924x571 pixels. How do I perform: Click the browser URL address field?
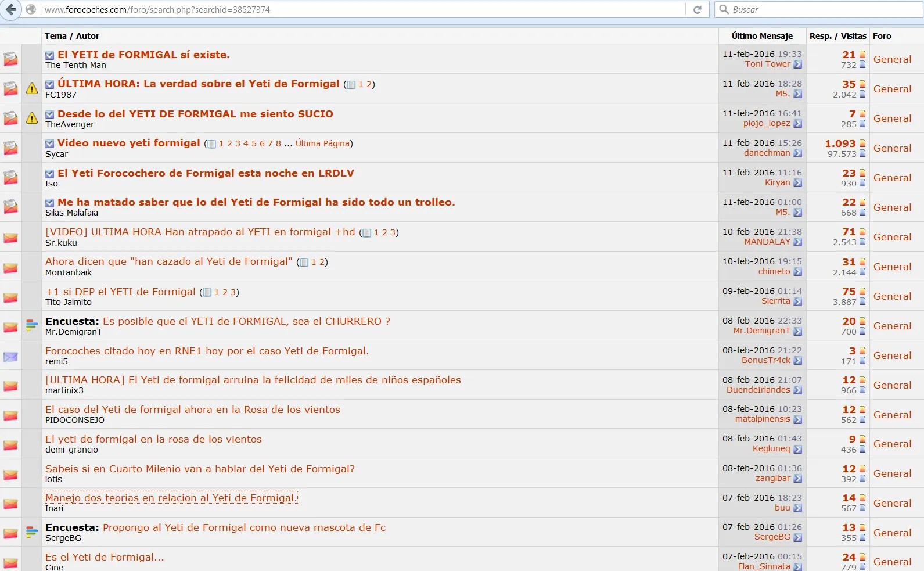pyautogui.click(x=363, y=10)
